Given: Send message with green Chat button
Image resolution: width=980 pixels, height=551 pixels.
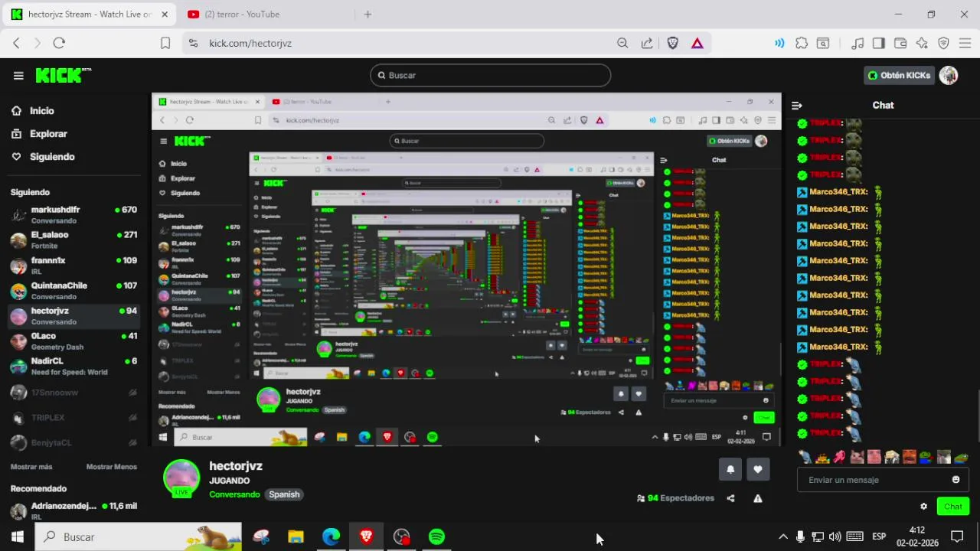Looking at the screenshot, I should (x=953, y=507).
